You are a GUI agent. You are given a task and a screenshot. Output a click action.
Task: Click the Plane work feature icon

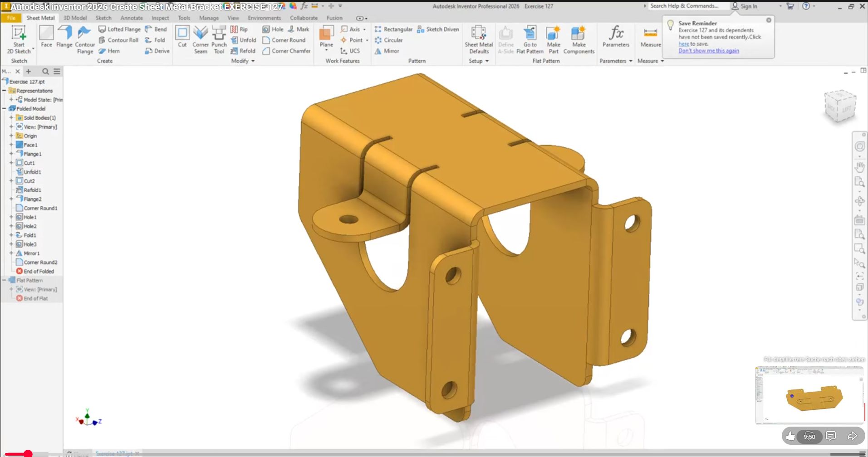pos(326,36)
